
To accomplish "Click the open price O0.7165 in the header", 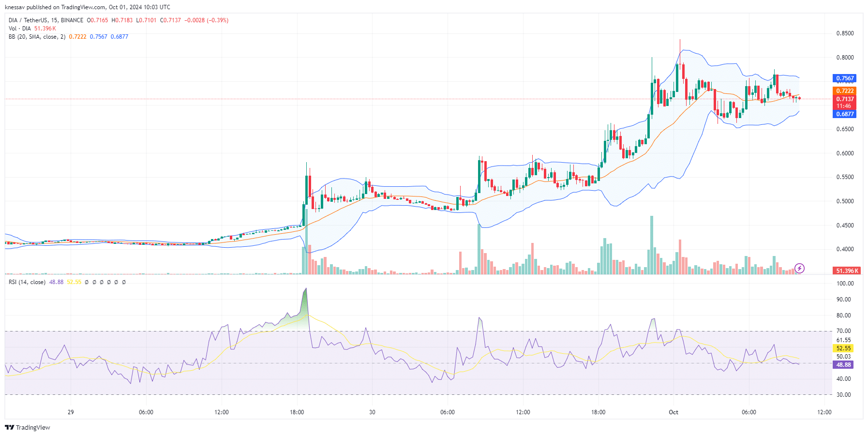I will click(x=97, y=20).
